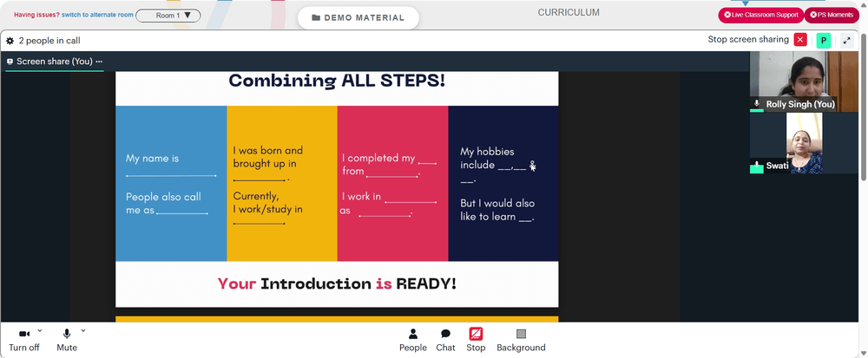Viewport: 868px width, 358px height.
Task: Click the PS Moments button
Action: 832,15
